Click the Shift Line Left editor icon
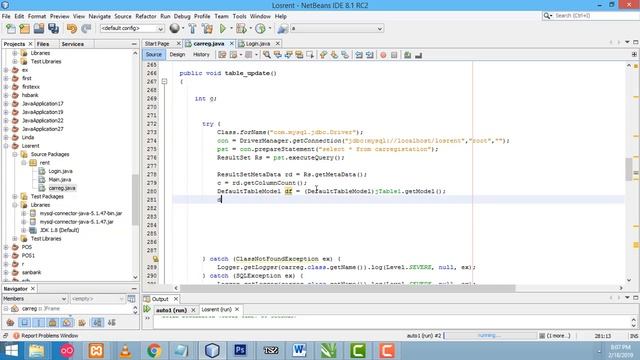The height and width of the screenshot is (360, 640). [359, 55]
